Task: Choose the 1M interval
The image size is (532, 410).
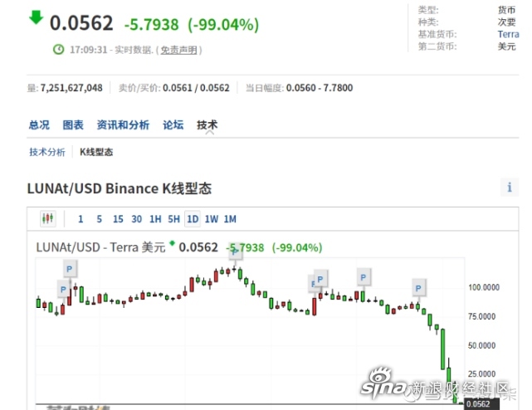Action: coord(230,219)
